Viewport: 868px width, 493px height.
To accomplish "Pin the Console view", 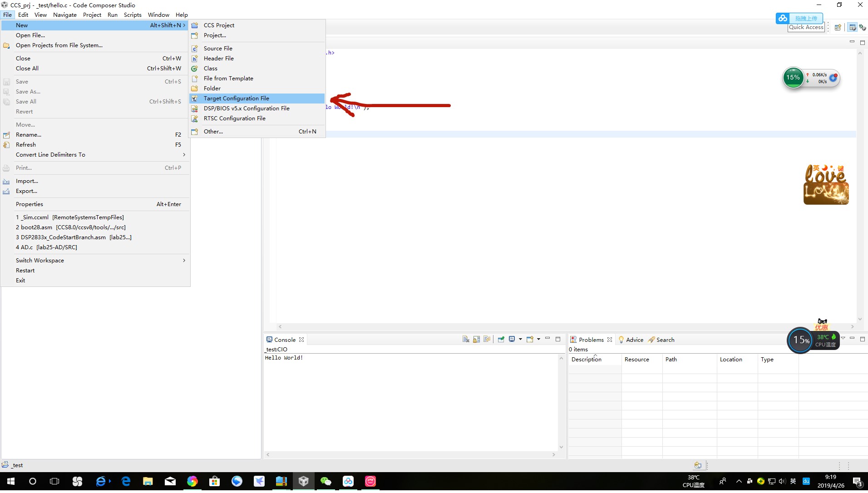I will point(501,339).
